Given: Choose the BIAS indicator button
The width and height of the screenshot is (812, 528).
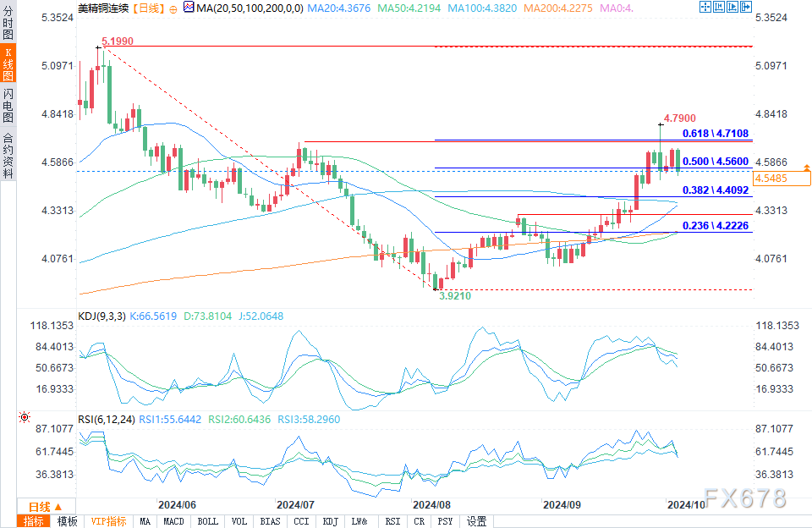Looking at the screenshot, I should click(270, 521).
